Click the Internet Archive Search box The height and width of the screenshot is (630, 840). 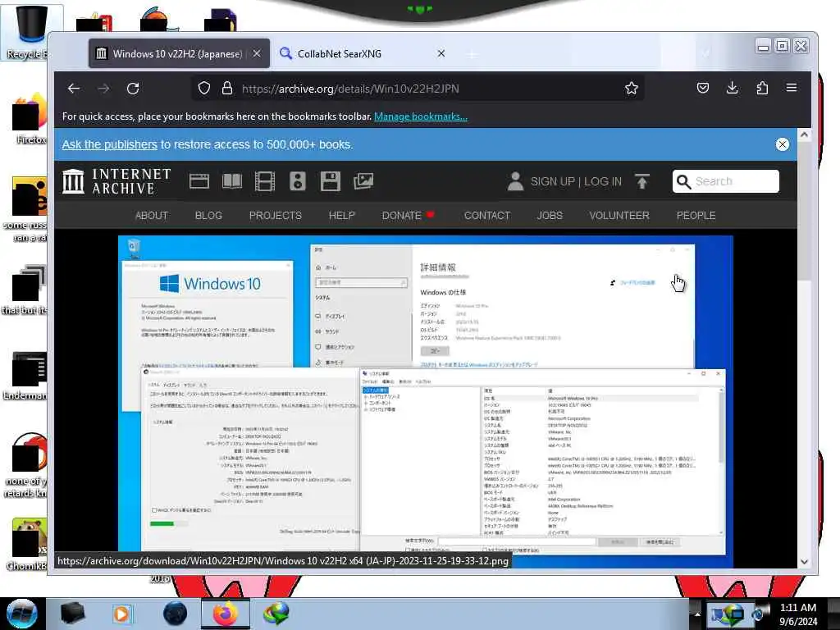726,181
